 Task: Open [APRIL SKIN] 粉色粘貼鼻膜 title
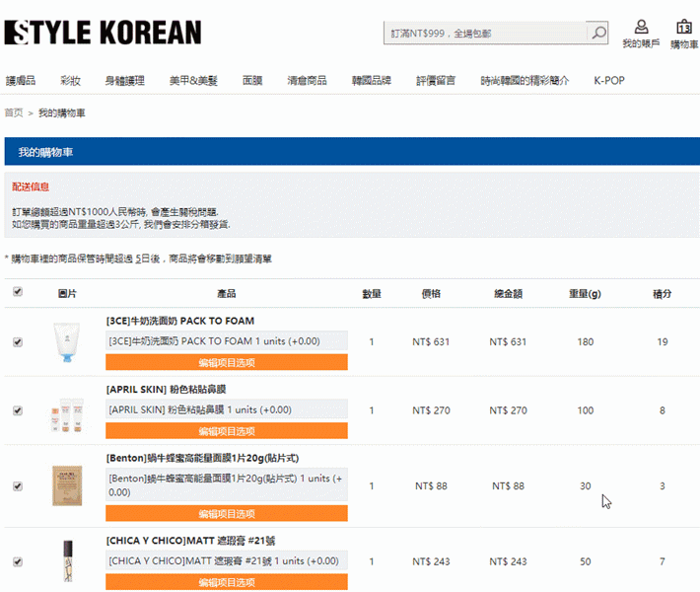point(166,389)
